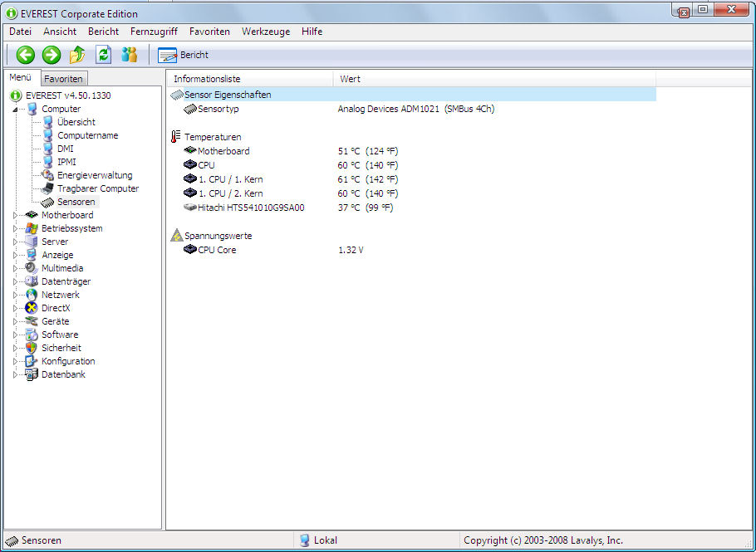The image size is (756, 552).
Task: Select the Hitachi HTS541010G9SA00 row
Action: coord(412,208)
